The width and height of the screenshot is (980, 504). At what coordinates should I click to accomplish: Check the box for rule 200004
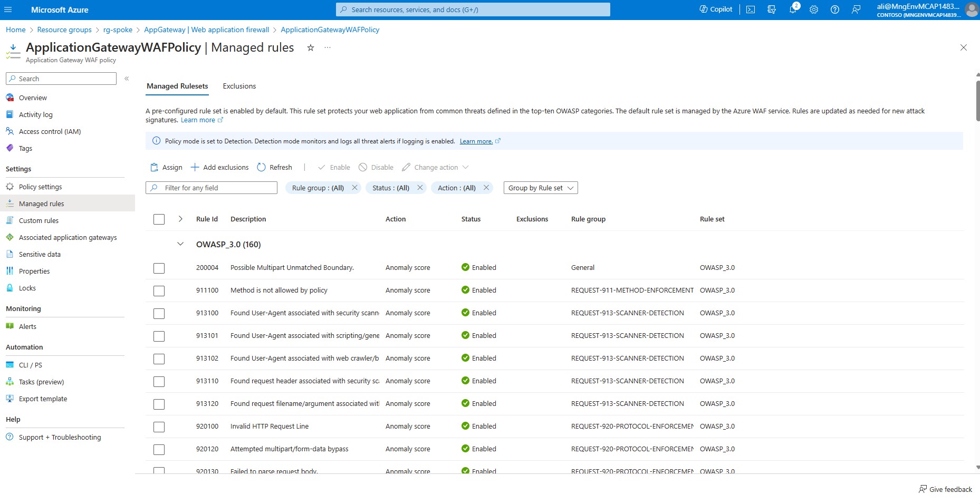click(159, 268)
